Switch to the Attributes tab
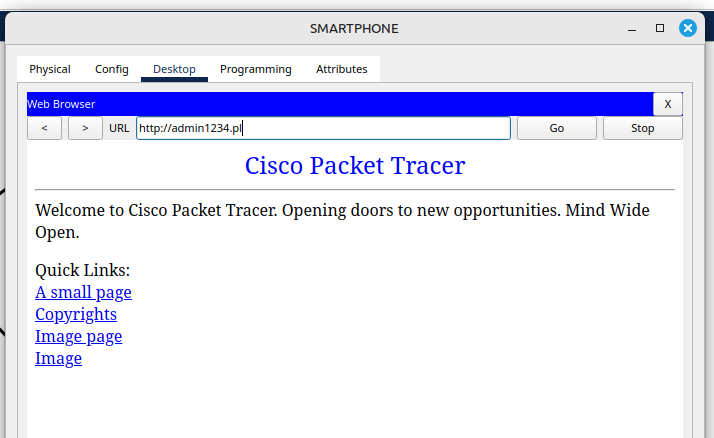 click(x=342, y=69)
